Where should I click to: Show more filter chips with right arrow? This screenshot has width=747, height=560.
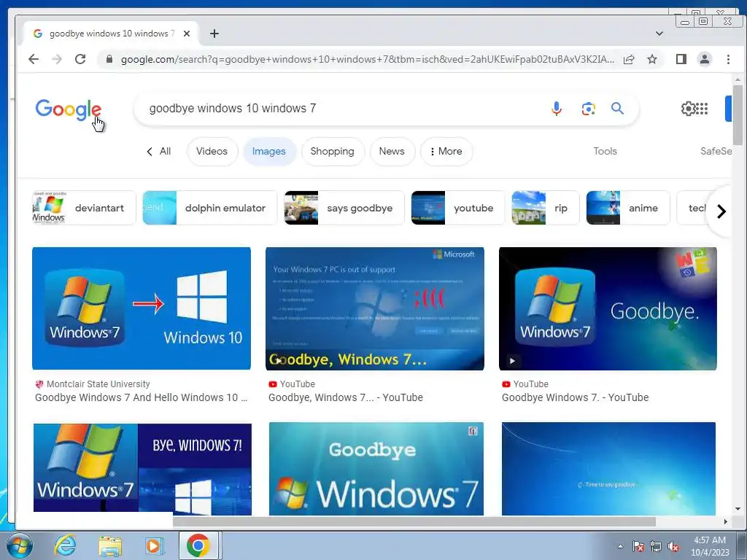[x=721, y=211]
